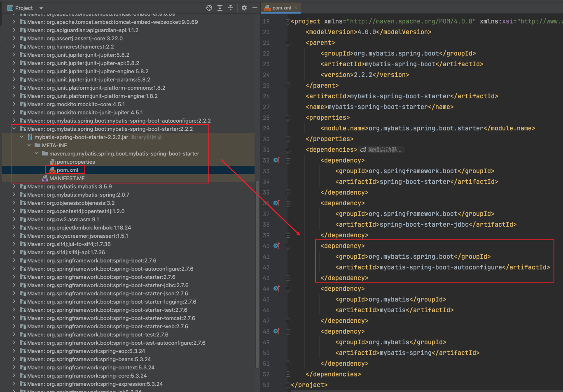Select Maven spring-core:5.3.24 row
Image resolution: width=563 pixels, height=392 pixels.
[x=128, y=376]
